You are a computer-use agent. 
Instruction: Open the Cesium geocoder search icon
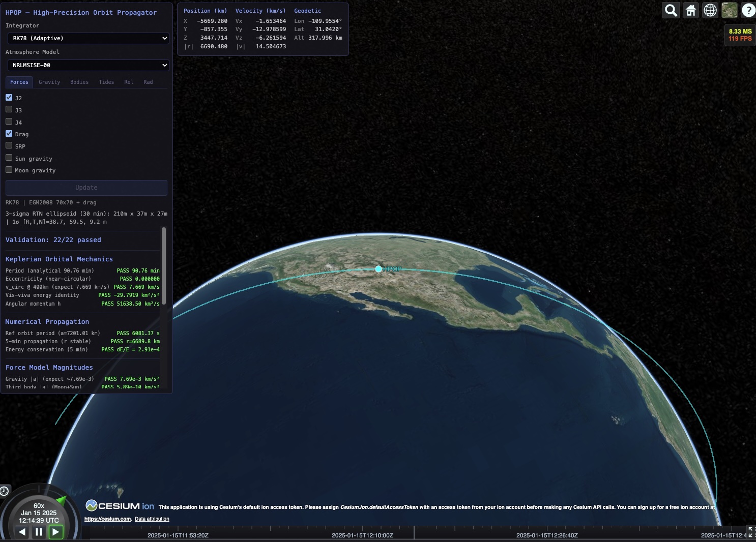point(671,10)
